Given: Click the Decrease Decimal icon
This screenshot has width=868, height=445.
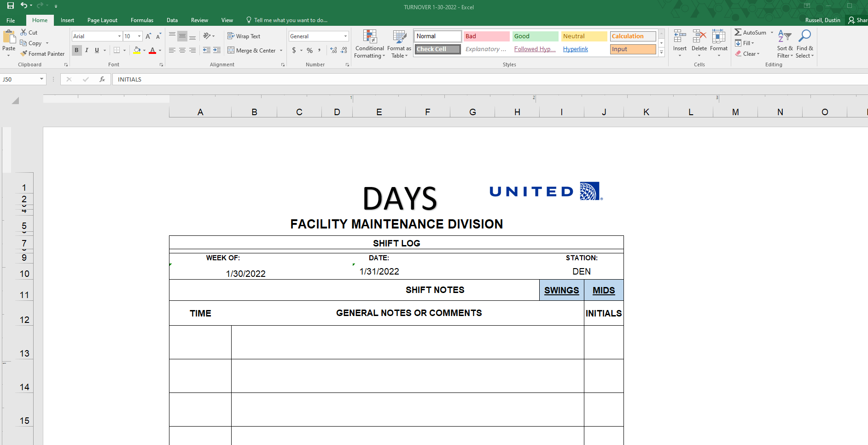Looking at the screenshot, I should [x=344, y=50].
